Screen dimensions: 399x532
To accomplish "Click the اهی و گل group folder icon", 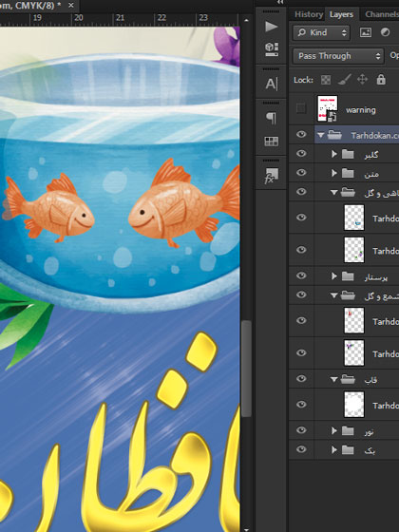I will (348, 192).
